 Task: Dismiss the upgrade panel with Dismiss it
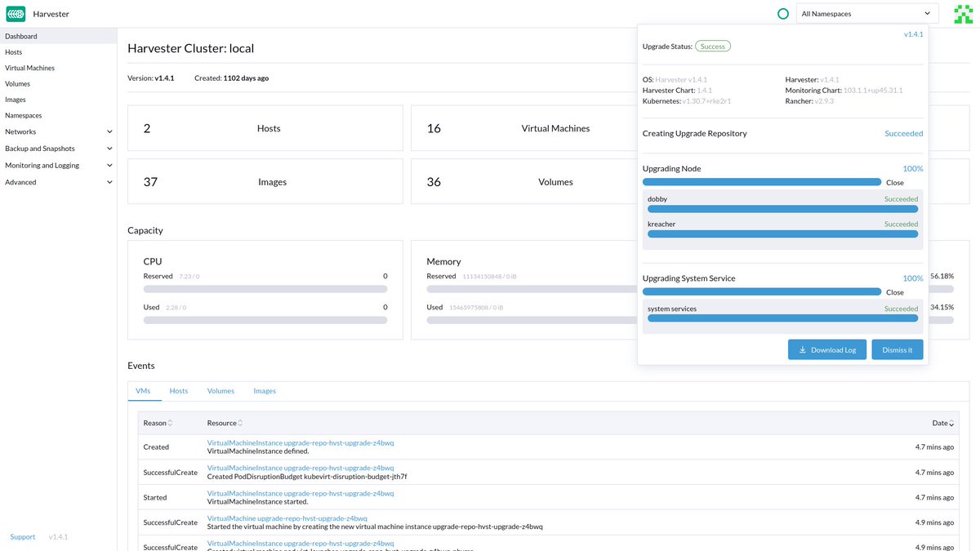(898, 349)
